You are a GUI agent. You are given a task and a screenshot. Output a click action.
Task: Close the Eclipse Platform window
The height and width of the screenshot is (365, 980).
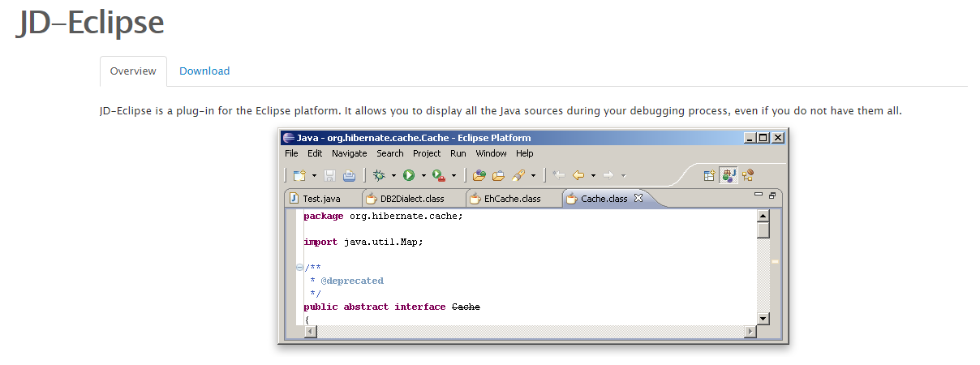click(x=777, y=138)
